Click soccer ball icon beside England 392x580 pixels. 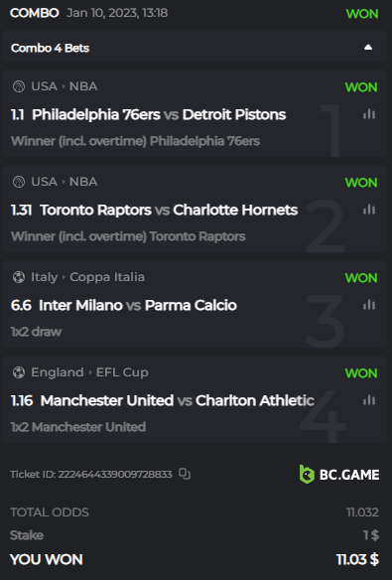pos(19,372)
